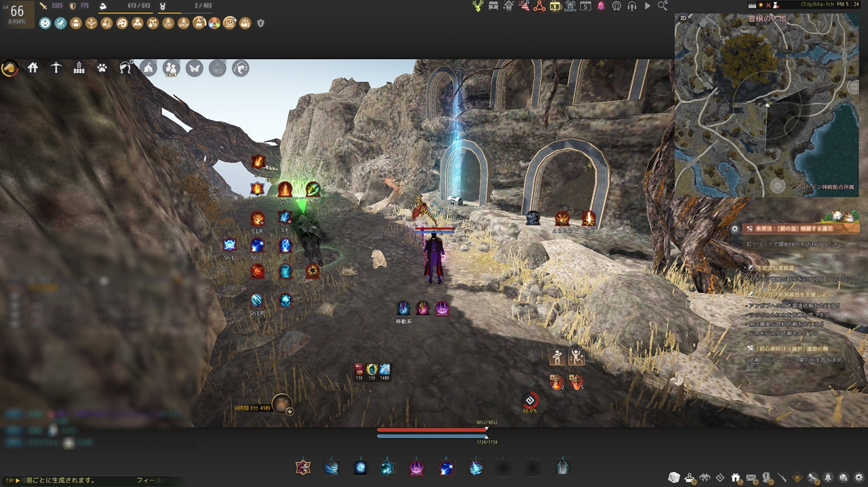Image resolution: width=868 pixels, height=487 pixels.
Task: Open the treasure chest menu icon
Action: pyautogui.click(x=493, y=6)
